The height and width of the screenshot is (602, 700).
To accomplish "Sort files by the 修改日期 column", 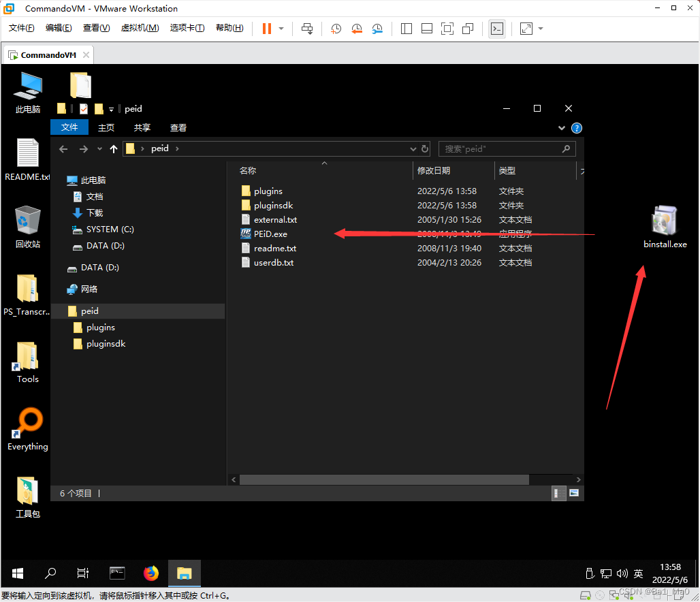I will [x=454, y=171].
